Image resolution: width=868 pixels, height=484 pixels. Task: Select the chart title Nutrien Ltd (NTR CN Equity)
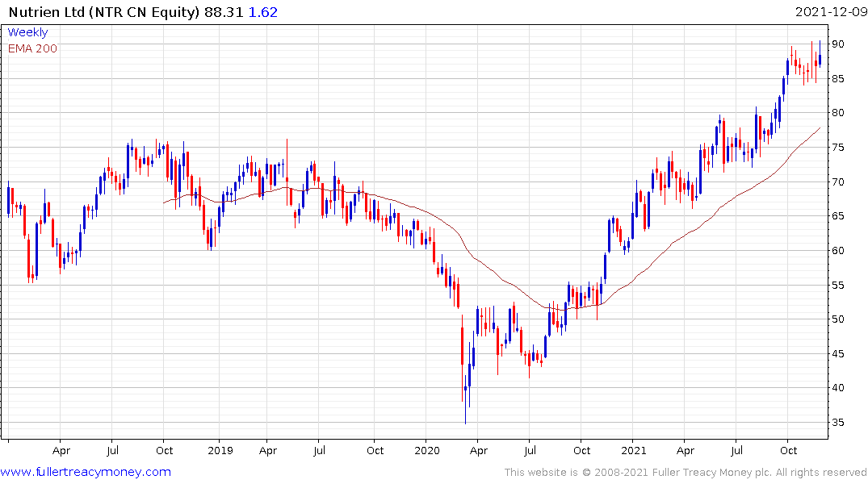tap(104, 12)
